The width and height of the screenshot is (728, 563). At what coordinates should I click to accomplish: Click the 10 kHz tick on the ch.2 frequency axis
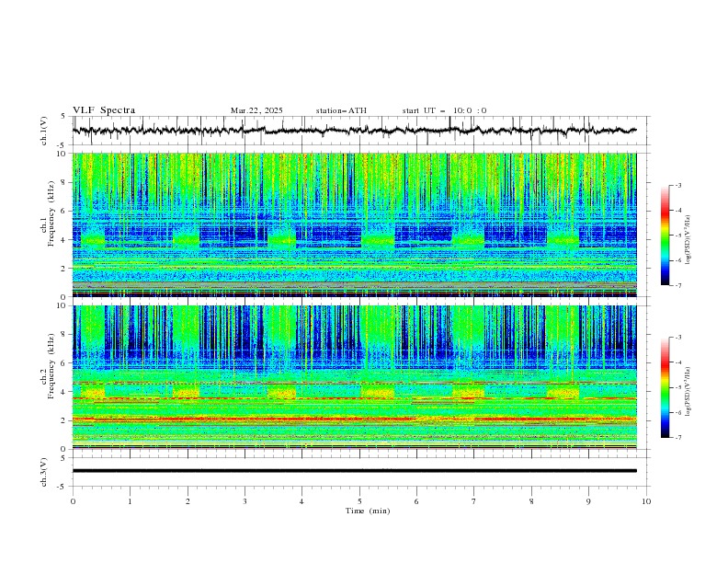click(63, 305)
